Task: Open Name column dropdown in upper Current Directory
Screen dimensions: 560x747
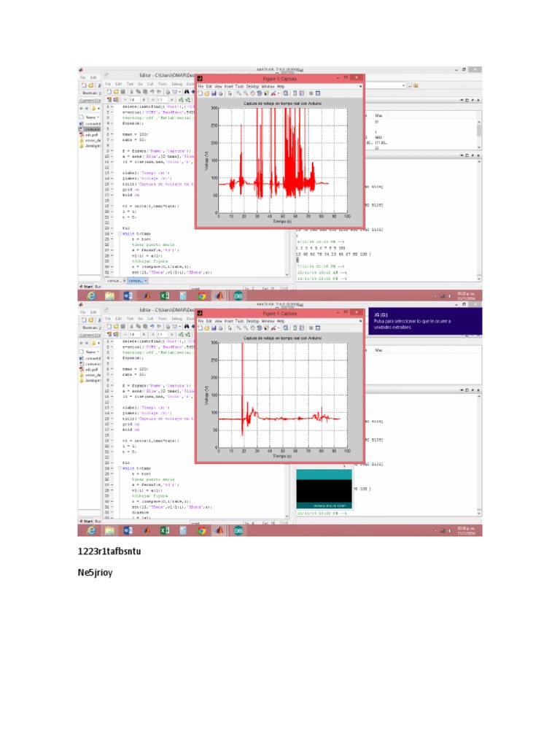Action: click(98, 117)
